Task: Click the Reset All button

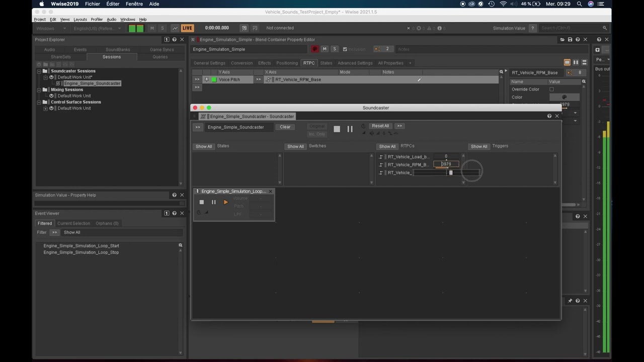Action: tap(380, 126)
